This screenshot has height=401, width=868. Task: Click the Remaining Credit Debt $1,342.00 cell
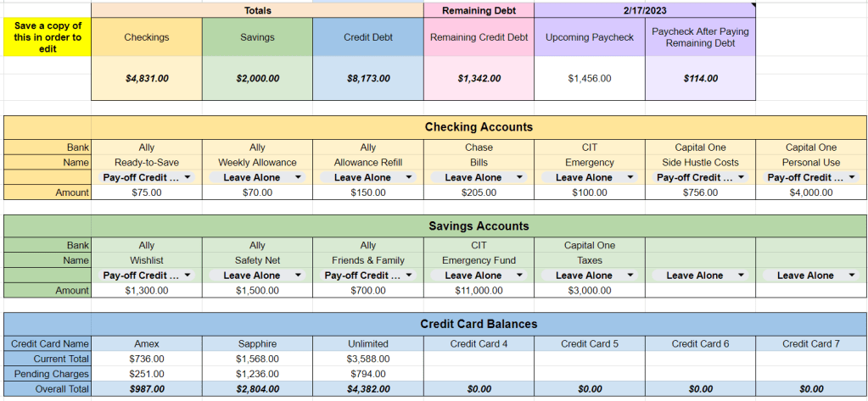479,78
